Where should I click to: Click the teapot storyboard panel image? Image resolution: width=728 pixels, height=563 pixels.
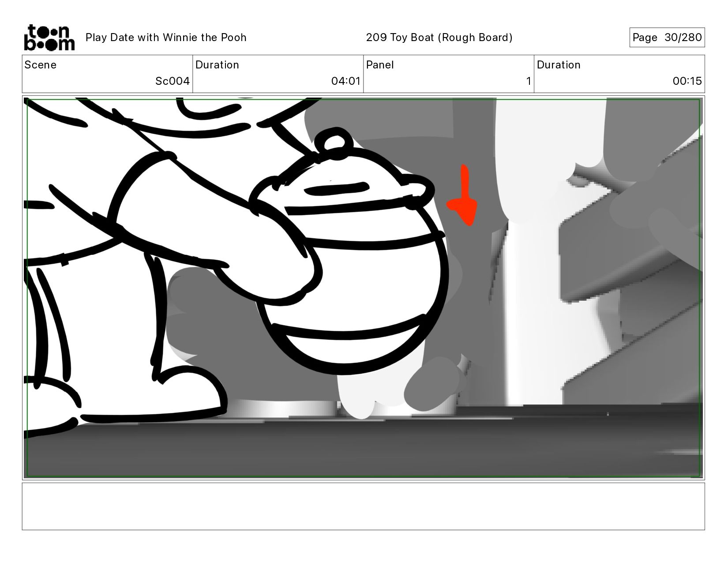[x=364, y=288]
